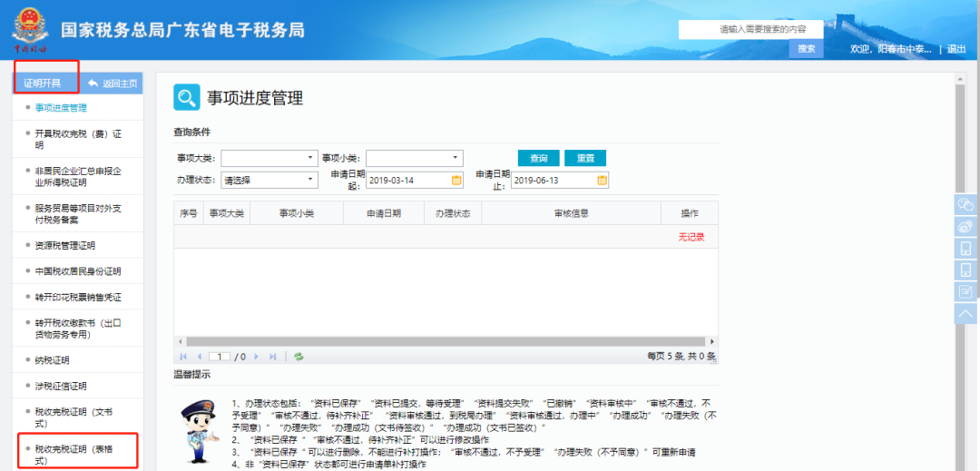Click the green refresh icon in pager

299,356
